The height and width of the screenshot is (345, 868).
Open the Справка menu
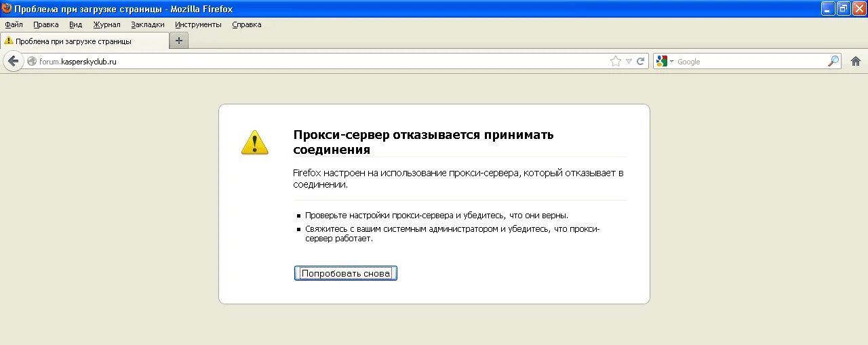click(247, 24)
